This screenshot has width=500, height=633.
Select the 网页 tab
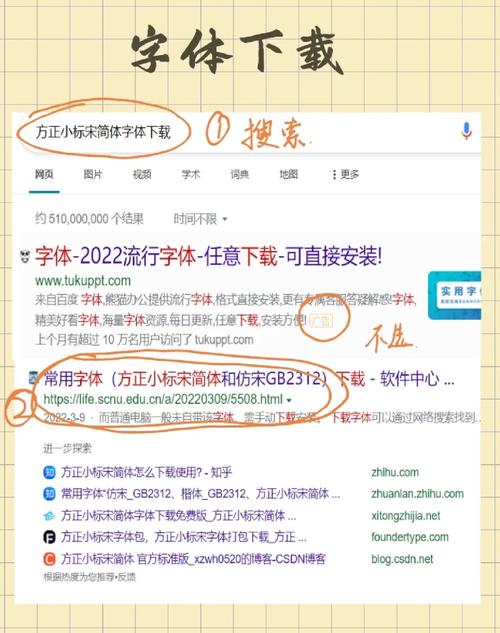pyautogui.click(x=44, y=174)
